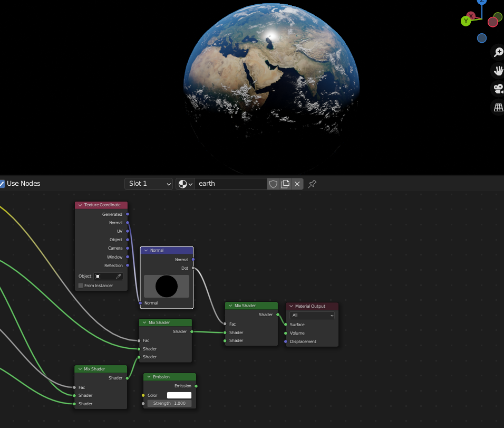Click the UV output socket
Screen dimensions: 504x428
pyautogui.click(x=128, y=231)
